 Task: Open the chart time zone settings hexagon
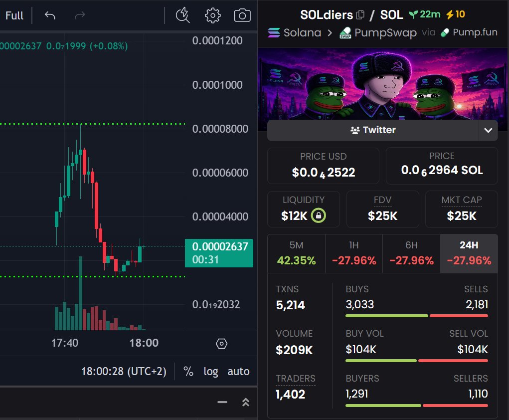pyautogui.click(x=222, y=343)
